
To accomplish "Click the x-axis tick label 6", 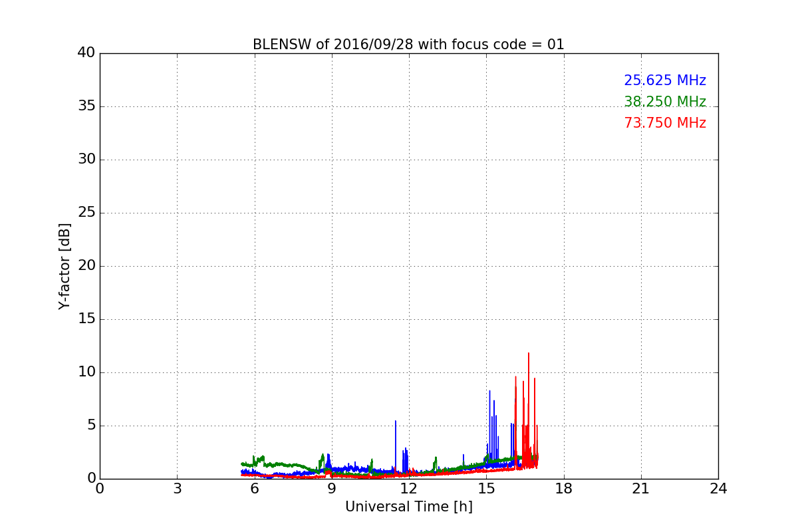I will pyautogui.click(x=255, y=489).
